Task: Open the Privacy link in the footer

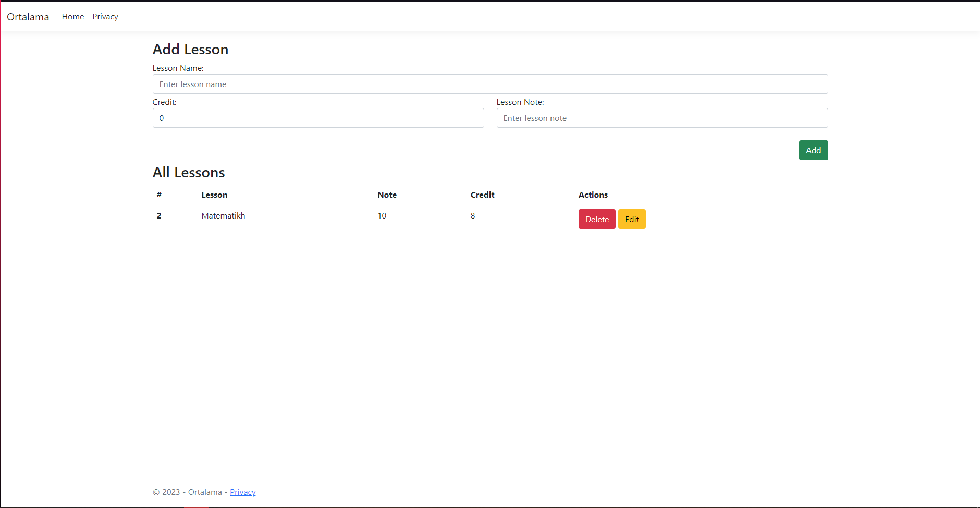Action: (242, 492)
